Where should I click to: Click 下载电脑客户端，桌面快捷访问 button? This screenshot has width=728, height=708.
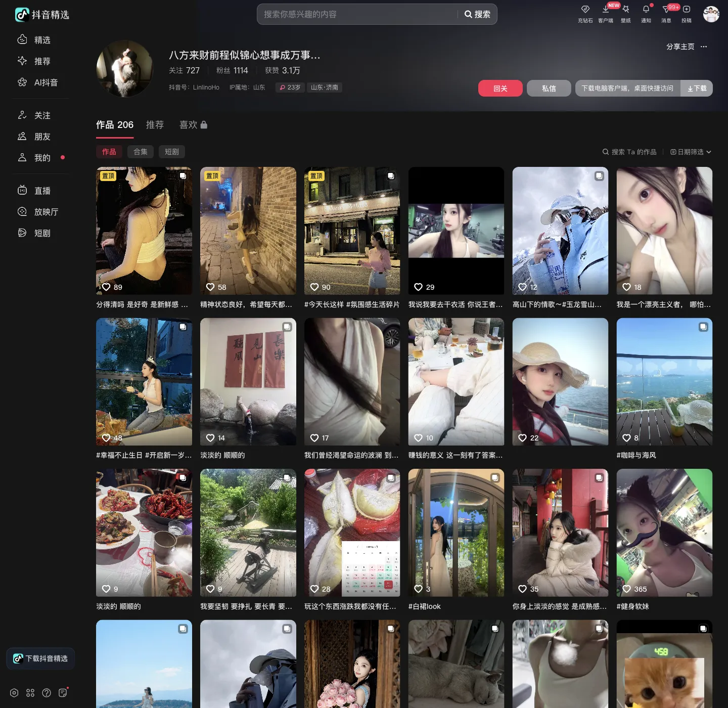[x=627, y=88]
